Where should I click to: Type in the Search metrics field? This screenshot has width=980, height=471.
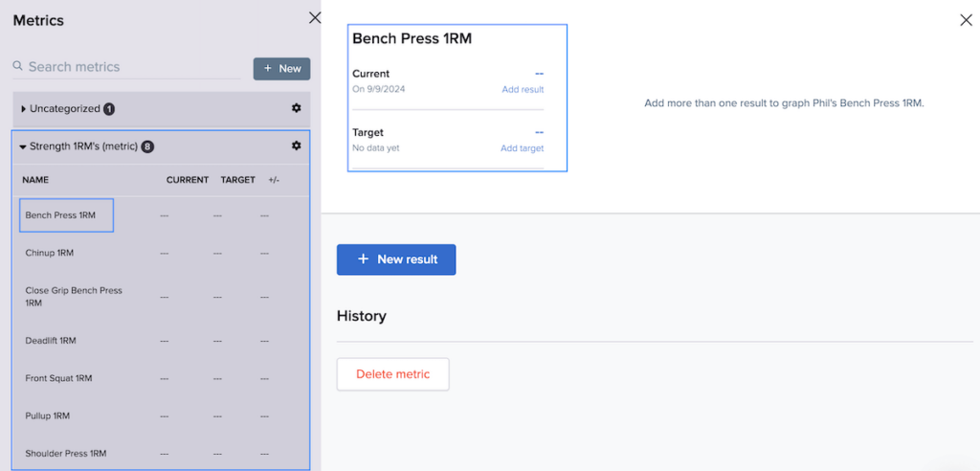(129, 67)
